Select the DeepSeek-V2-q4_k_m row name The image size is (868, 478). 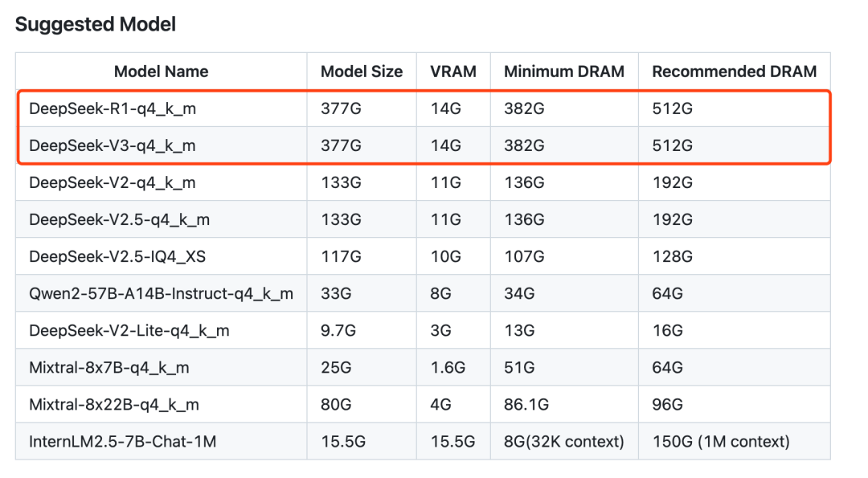(x=113, y=182)
